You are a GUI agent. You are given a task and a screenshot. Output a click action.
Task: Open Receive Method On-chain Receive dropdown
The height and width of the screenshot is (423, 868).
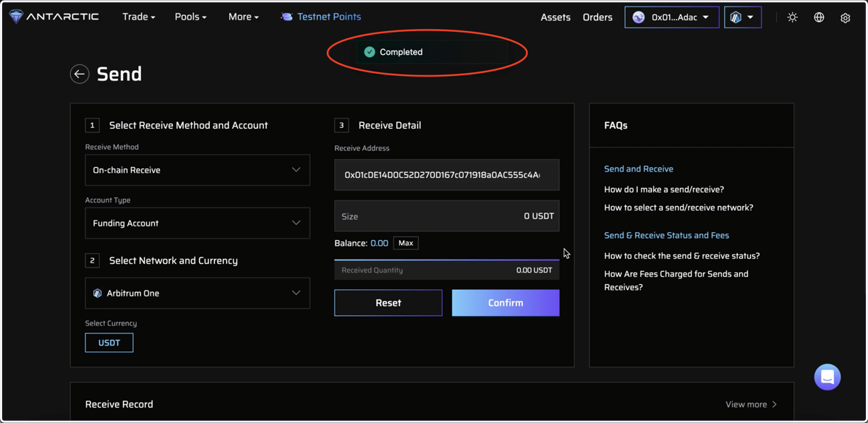(197, 170)
